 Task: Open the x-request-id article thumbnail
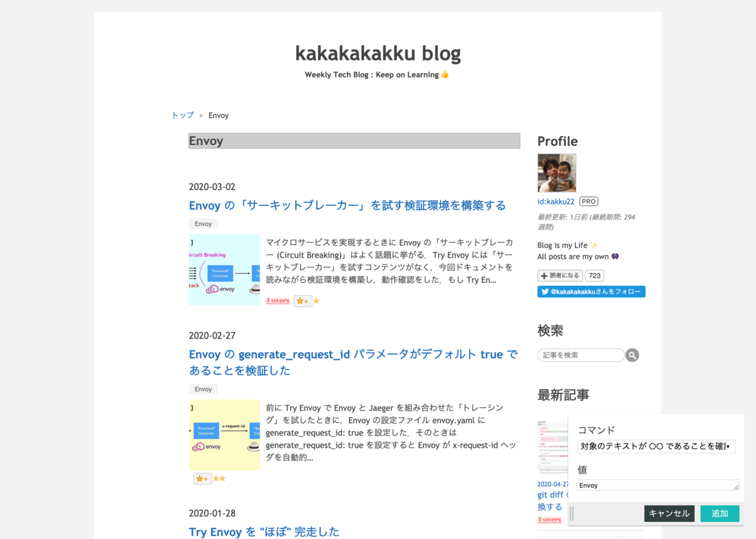point(224,435)
